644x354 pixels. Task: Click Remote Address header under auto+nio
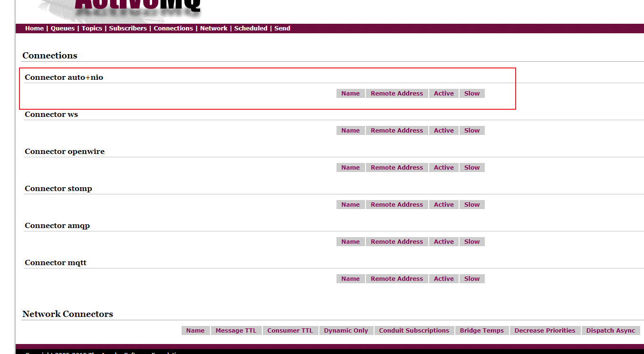click(397, 94)
